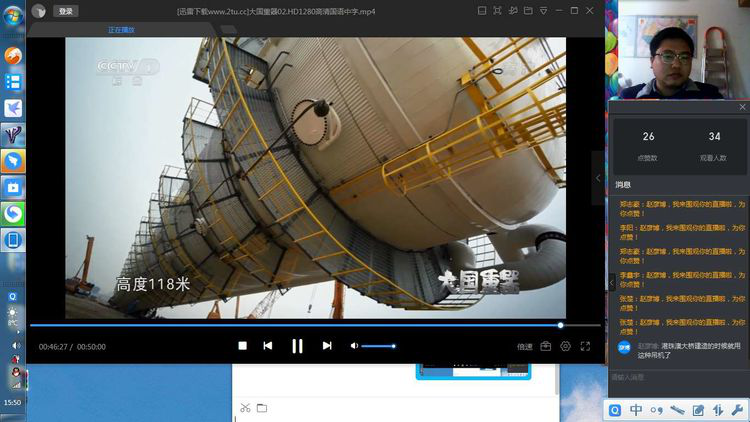Launch the orange fox browser taskbar icon

click(x=13, y=56)
